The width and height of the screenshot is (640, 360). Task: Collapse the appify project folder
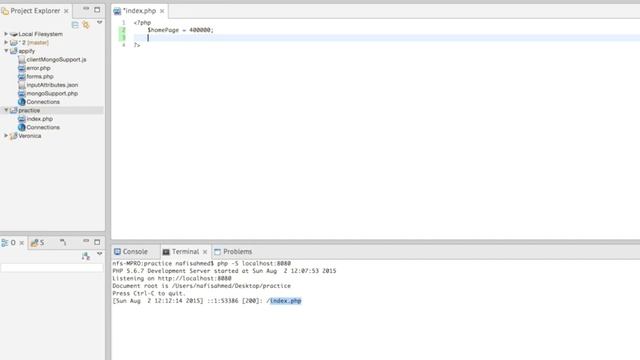tap(6, 51)
